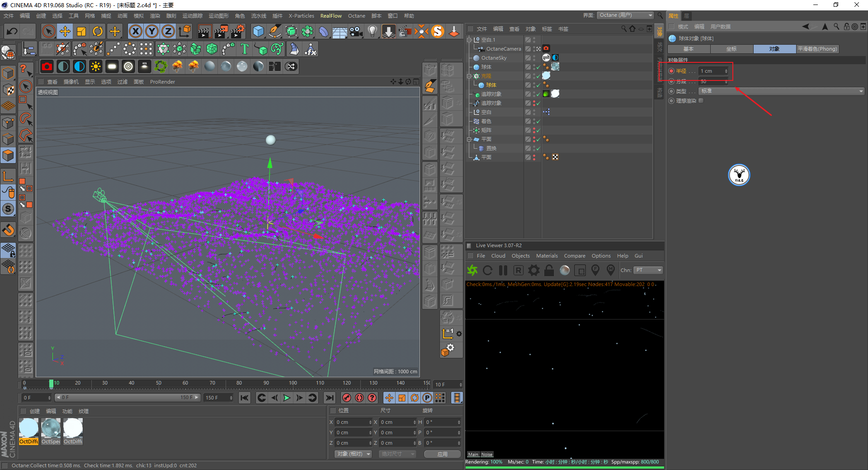This screenshot has height=470, width=868.
Task: Click the Octane IES light icon
Action: 145,66
